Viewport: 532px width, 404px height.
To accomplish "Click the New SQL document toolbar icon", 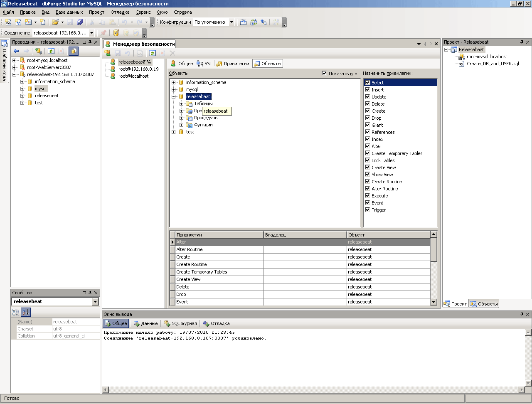I will click(8, 22).
